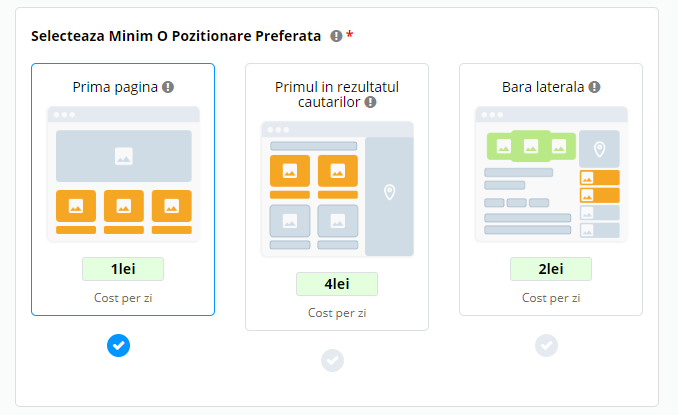The image size is (678, 415).
Task: Uncheck the Prima pagina blue checkmark
Action: 118,345
